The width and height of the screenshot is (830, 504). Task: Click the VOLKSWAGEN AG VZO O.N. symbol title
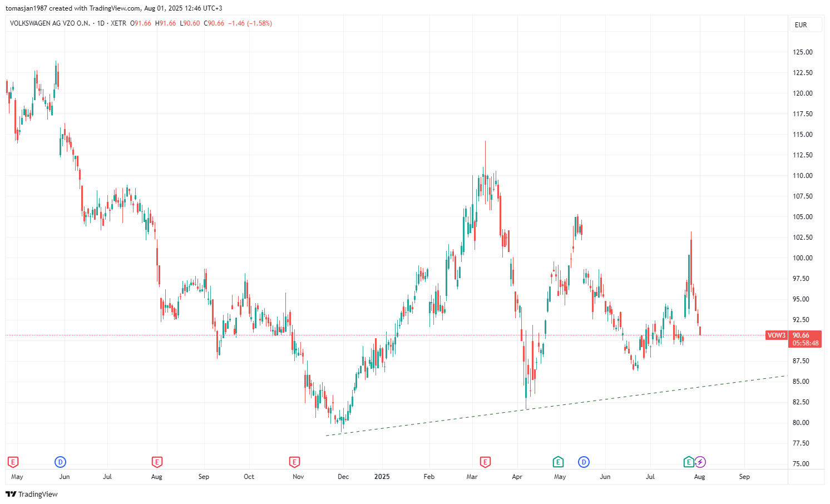click(50, 23)
